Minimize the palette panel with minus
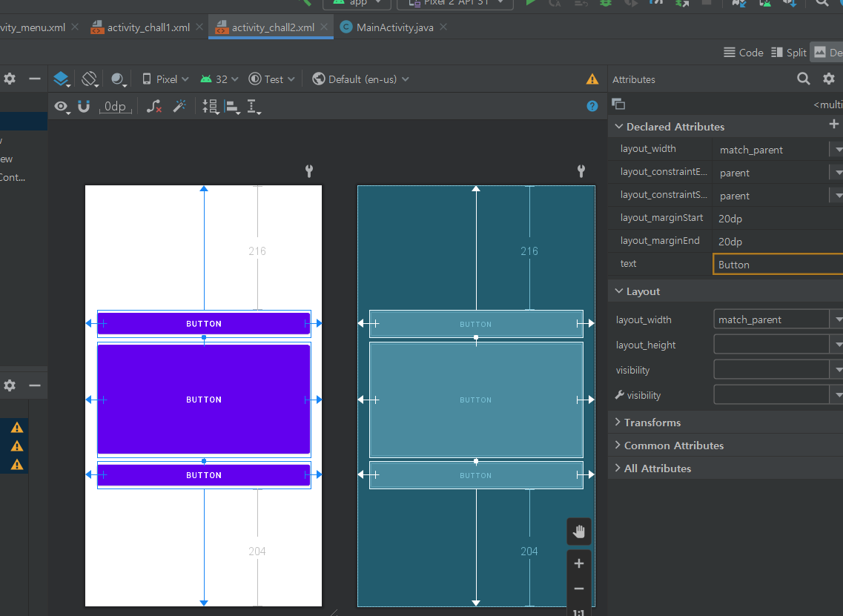843x616 pixels. point(34,79)
